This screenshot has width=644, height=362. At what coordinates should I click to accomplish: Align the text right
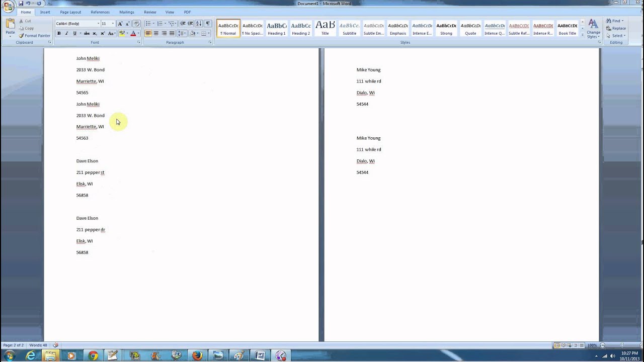[164, 34]
